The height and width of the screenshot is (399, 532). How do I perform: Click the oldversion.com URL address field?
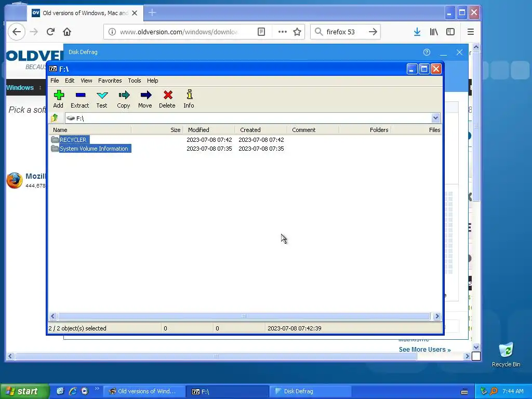coord(179,32)
